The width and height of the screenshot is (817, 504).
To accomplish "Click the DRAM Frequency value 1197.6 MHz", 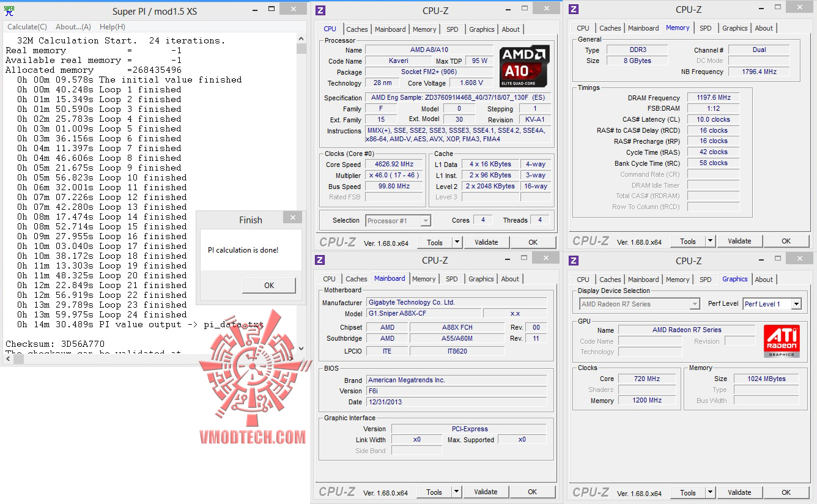I will pos(713,98).
